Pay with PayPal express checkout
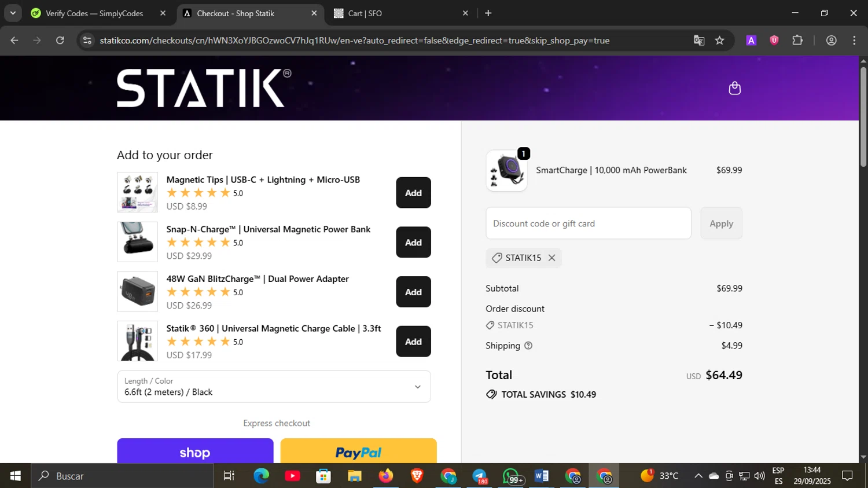868x488 pixels. [x=358, y=451]
